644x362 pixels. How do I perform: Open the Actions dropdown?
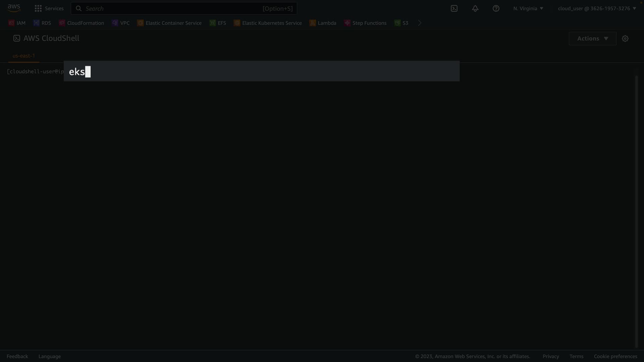(x=592, y=39)
